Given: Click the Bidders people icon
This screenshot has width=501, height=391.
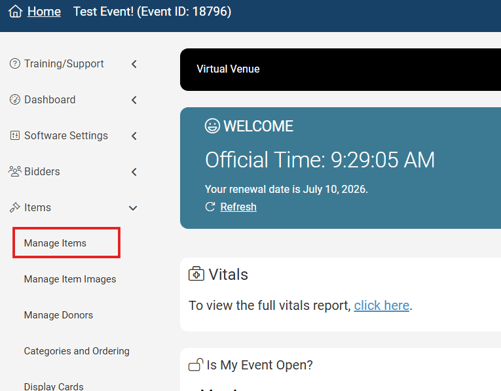Looking at the screenshot, I should click(15, 171).
